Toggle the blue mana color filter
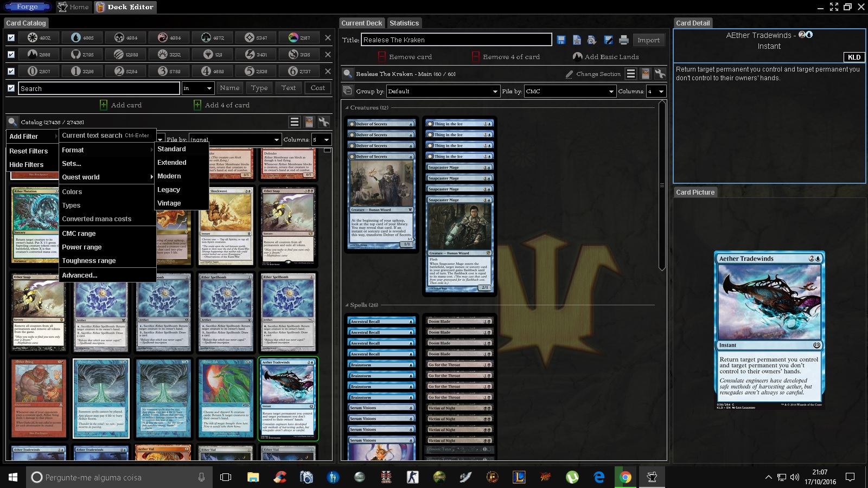 click(82, 37)
